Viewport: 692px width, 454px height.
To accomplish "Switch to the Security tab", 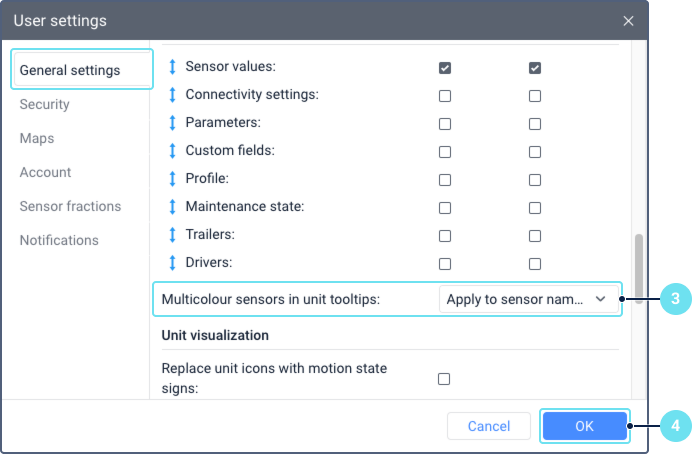I will coord(45,104).
